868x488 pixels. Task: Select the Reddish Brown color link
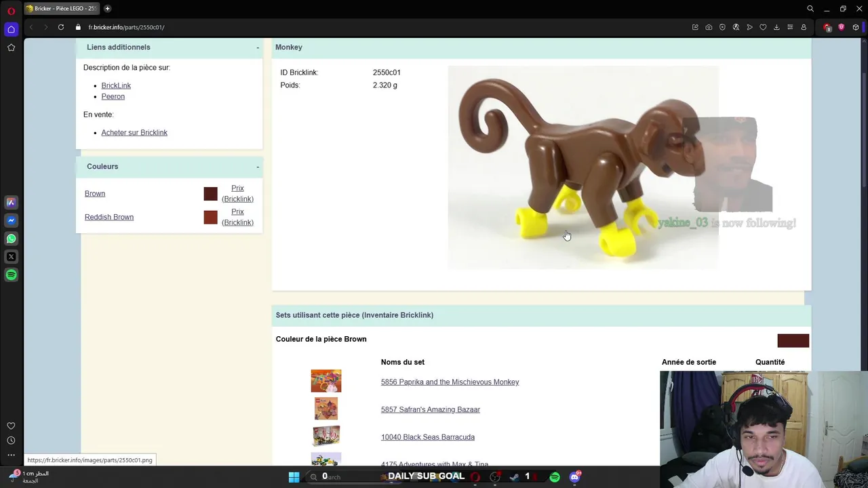pyautogui.click(x=109, y=217)
